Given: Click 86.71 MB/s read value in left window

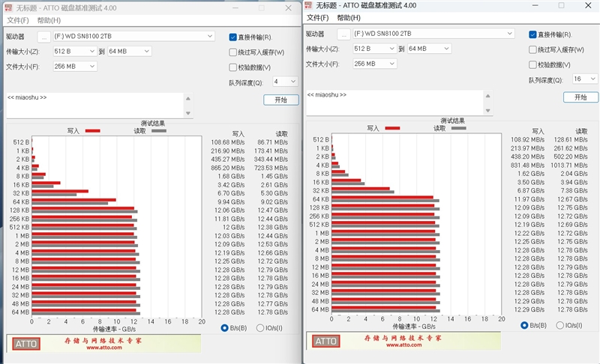Looking at the screenshot, I should click(272, 142).
